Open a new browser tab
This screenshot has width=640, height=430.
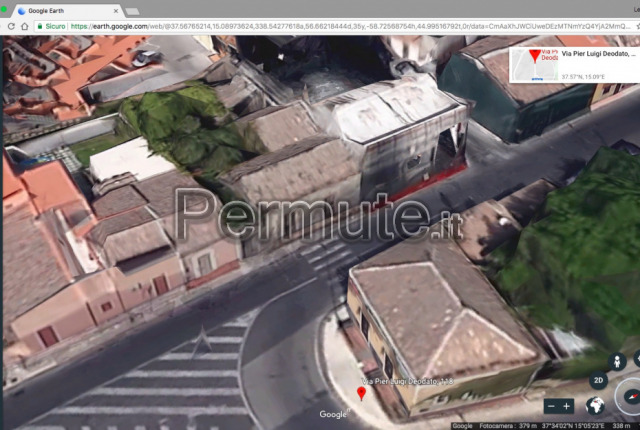click(x=132, y=11)
